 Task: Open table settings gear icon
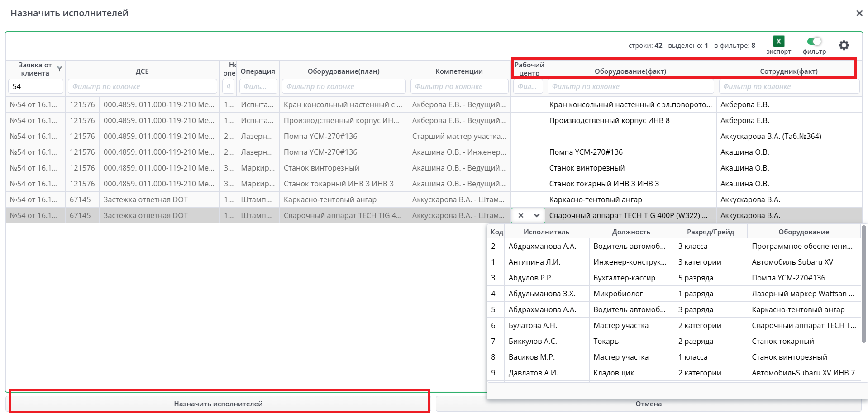coord(844,45)
